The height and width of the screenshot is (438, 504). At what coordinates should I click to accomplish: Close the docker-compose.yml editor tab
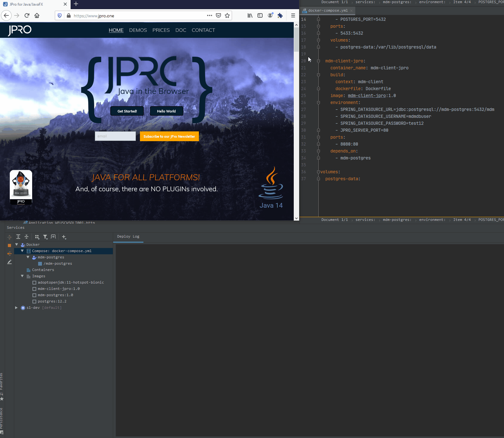351,11
